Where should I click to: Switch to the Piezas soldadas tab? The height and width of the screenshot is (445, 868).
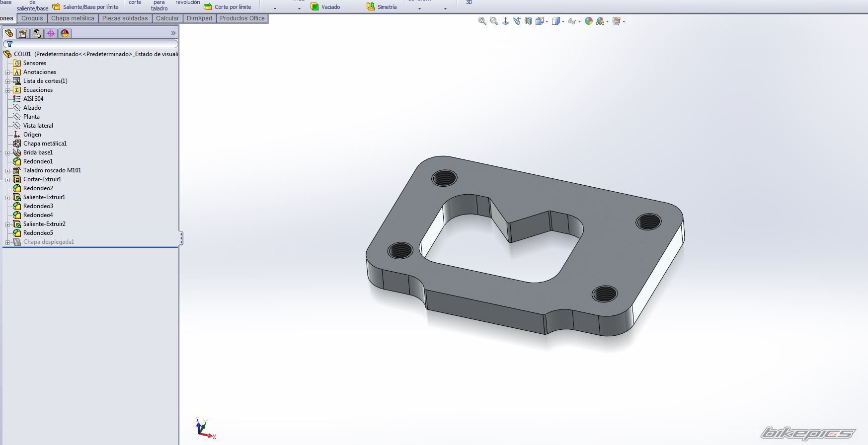click(x=125, y=18)
